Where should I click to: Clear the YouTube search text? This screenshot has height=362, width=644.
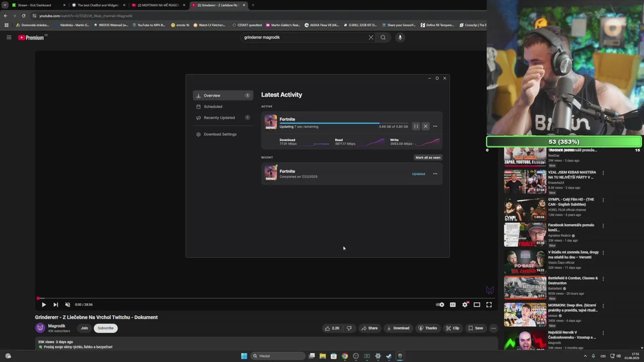pos(371,37)
